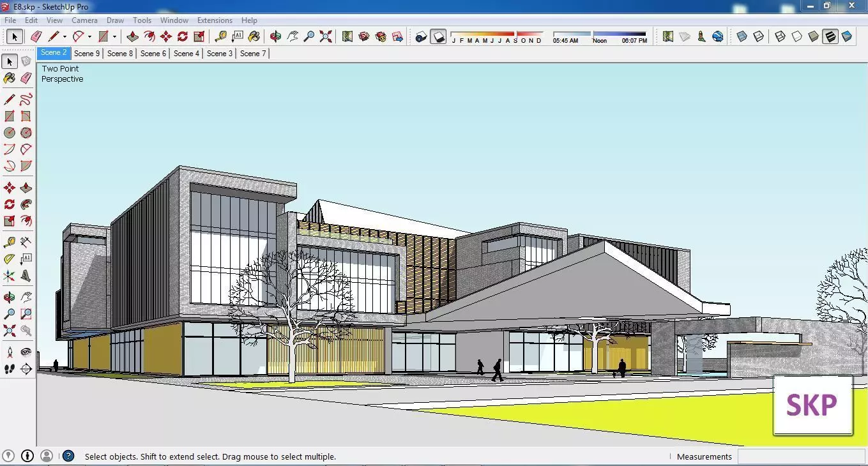Switch to the Scene 7 tab
868x466 pixels.
click(253, 54)
